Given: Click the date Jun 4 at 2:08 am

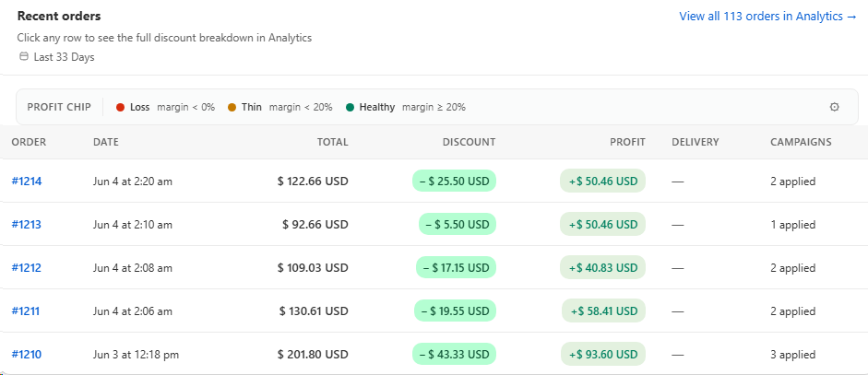Looking at the screenshot, I should pos(133,268).
